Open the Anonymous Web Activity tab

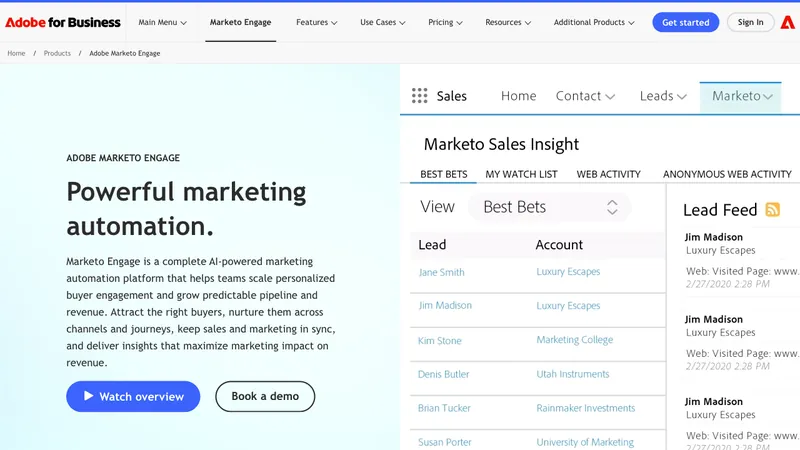(x=727, y=174)
